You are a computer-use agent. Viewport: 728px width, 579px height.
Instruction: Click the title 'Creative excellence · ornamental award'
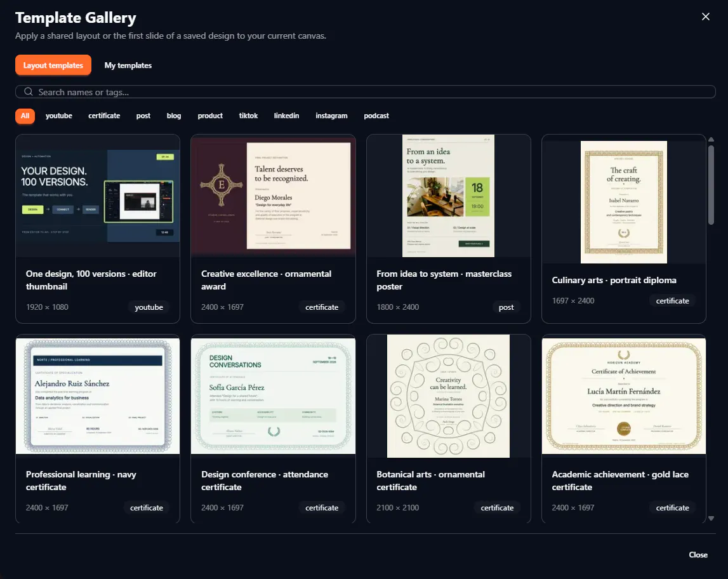[x=267, y=280]
